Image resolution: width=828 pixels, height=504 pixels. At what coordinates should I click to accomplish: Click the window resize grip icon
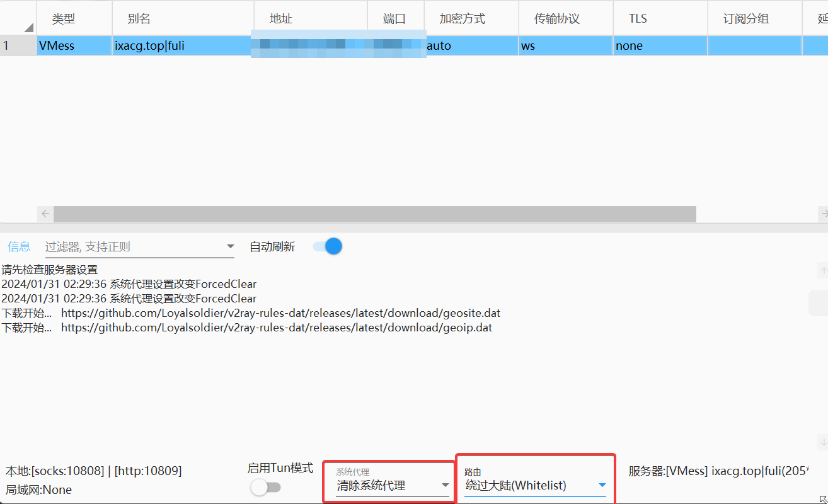pos(822,499)
